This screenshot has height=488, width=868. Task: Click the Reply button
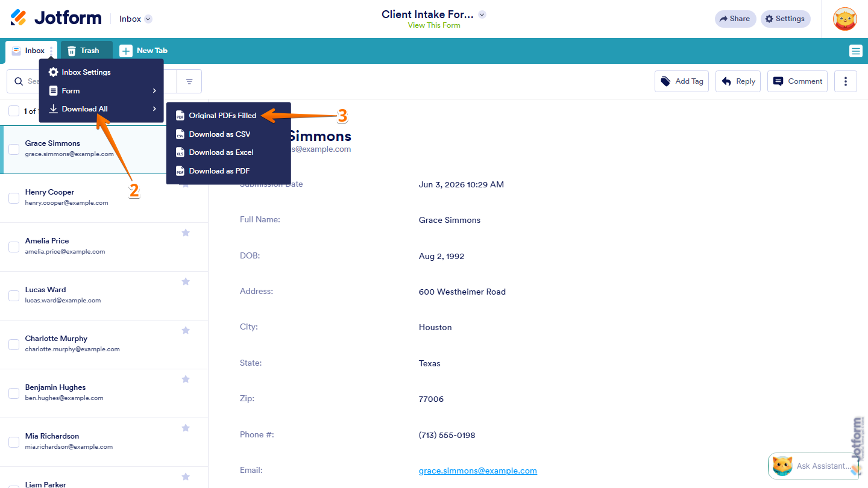[738, 81]
